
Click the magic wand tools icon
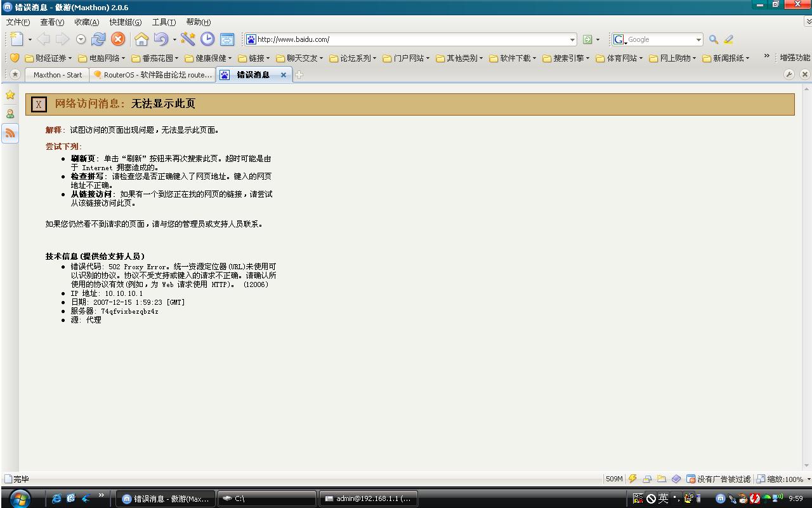click(188, 39)
